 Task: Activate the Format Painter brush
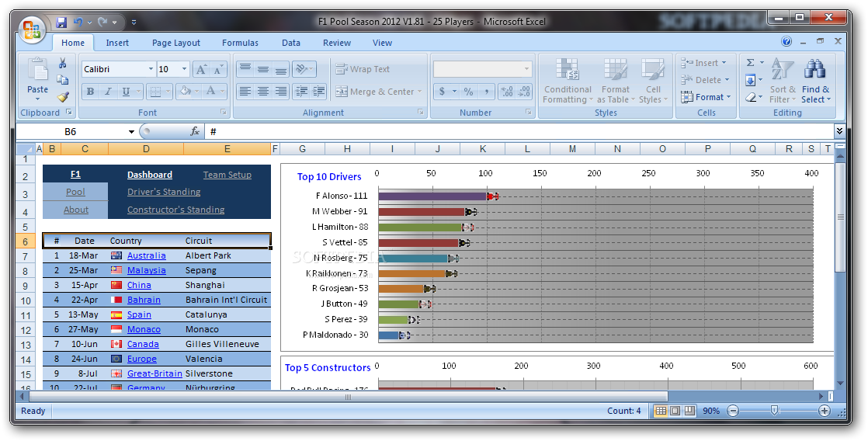pyautogui.click(x=63, y=97)
